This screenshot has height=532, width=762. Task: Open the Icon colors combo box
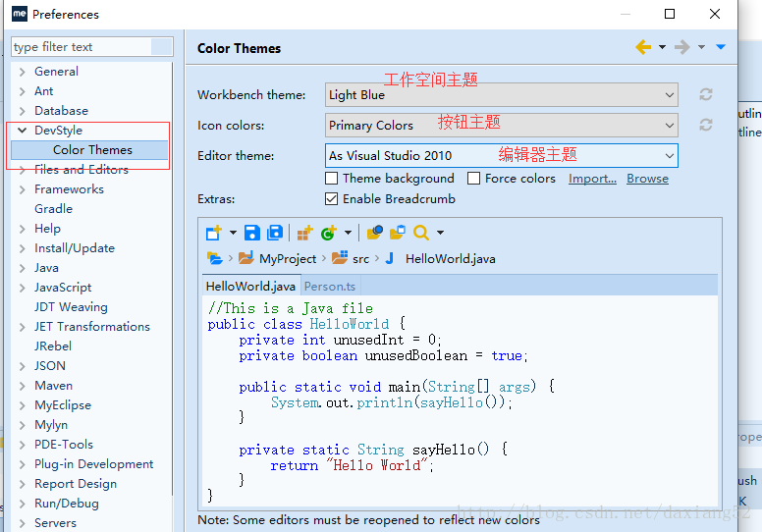[x=502, y=126]
